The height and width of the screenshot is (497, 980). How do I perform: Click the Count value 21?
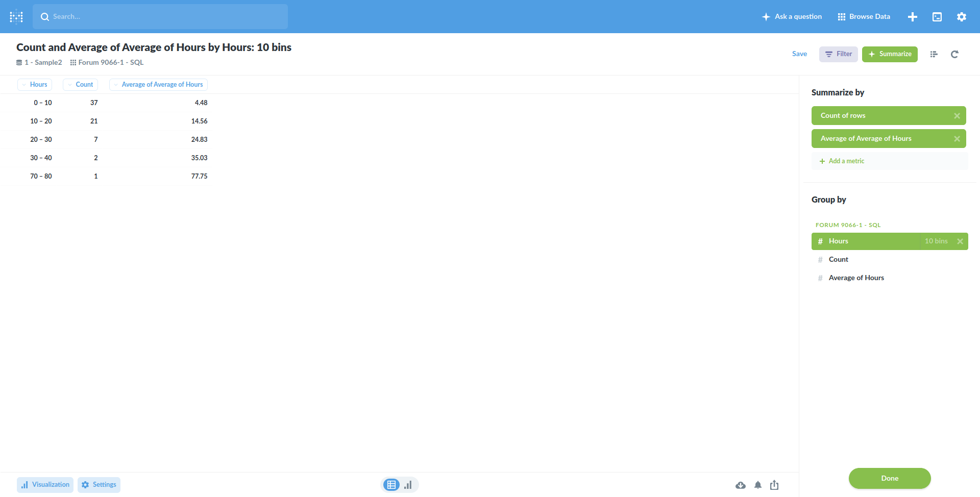click(94, 121)
